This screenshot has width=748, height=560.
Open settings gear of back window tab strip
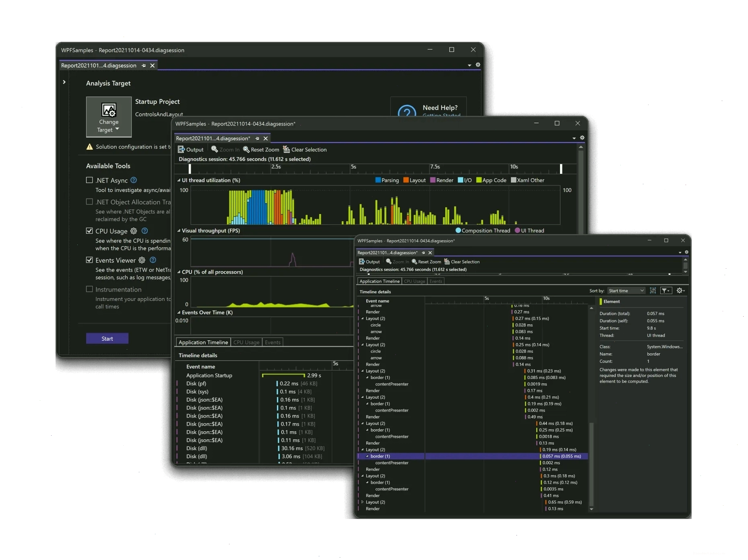(x=478, y=65)
